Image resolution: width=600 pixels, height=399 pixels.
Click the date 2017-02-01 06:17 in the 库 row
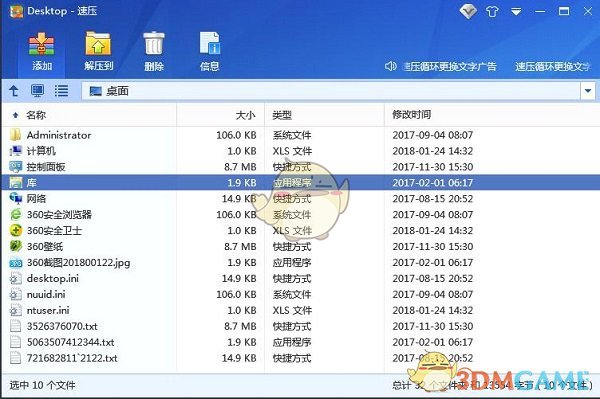click(x=433, y=183)
